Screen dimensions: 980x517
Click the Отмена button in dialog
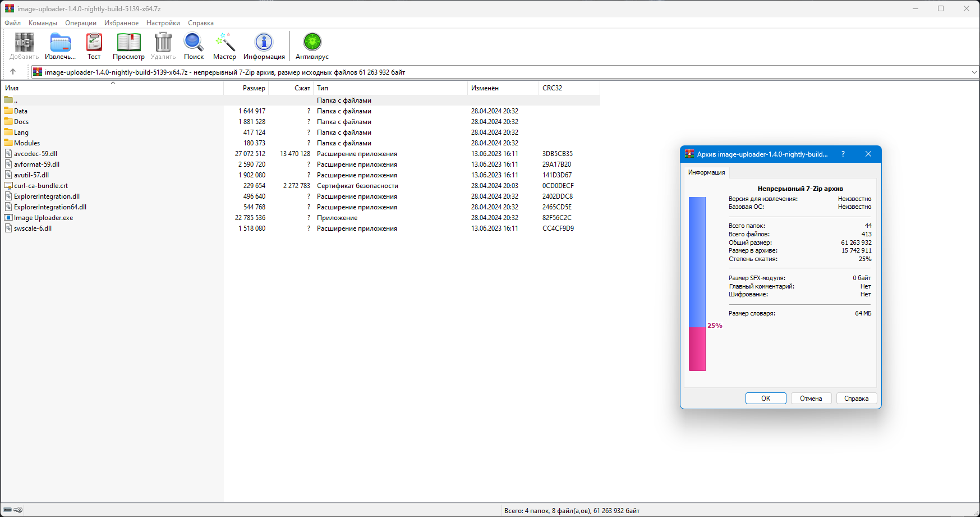click(811, 399)
